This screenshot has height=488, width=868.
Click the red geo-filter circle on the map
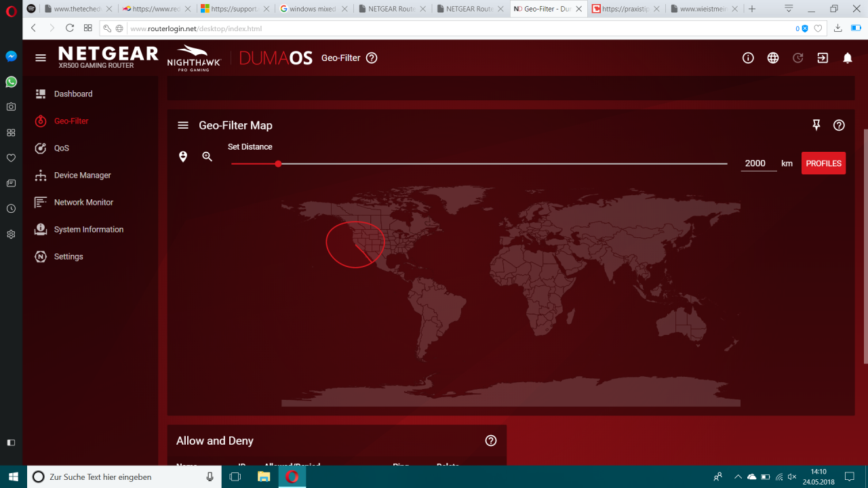pos(355,244)
